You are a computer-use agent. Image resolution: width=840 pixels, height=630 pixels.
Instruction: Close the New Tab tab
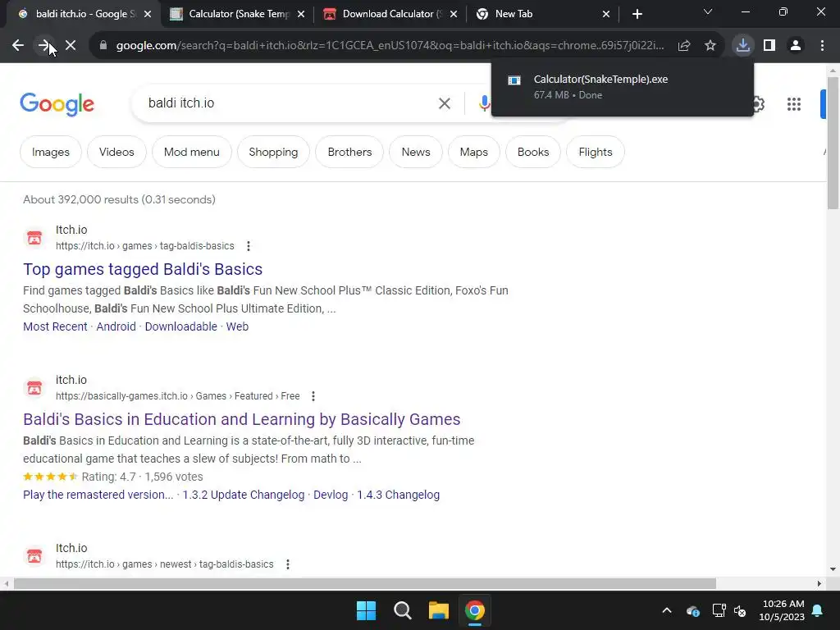point(606,14)
